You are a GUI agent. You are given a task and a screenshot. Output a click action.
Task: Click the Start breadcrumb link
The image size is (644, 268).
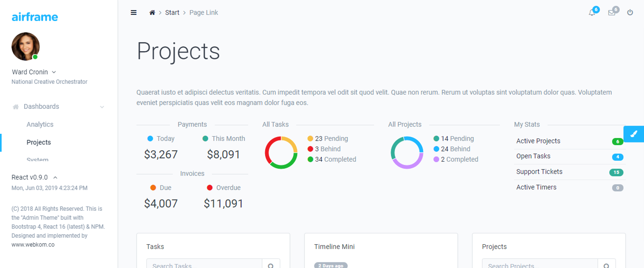click(x=172, y=12)
